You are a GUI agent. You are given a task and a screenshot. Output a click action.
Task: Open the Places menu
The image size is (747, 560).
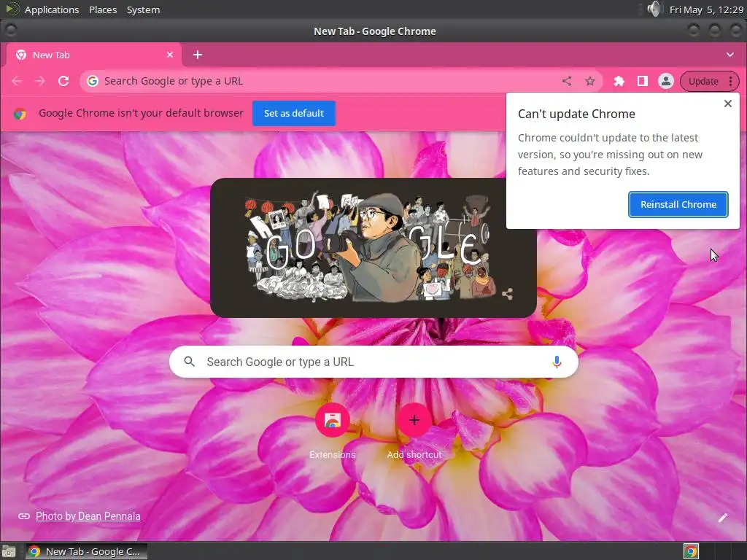[x=103, y=9]
